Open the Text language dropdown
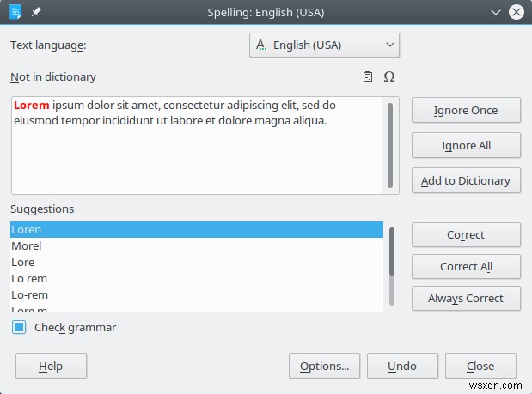532x394 pixels. pos(324,45)
